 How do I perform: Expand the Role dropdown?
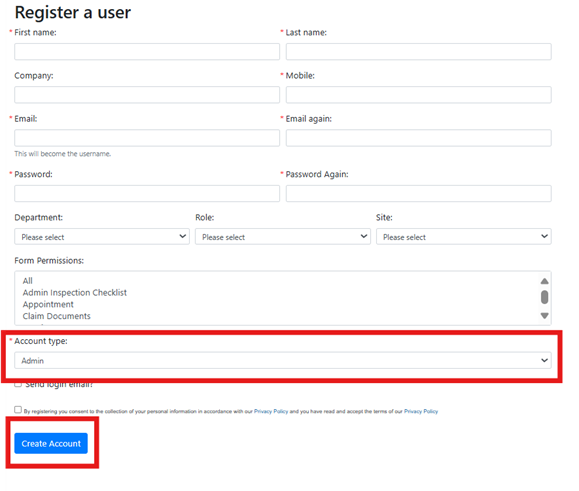click(x=282, y=237)
